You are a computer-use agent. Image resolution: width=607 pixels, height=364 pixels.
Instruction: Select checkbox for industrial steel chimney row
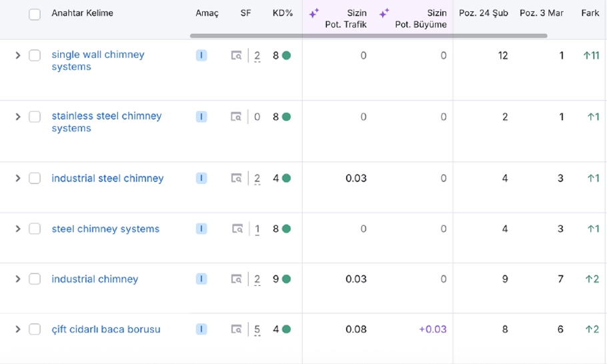(35, 179)
